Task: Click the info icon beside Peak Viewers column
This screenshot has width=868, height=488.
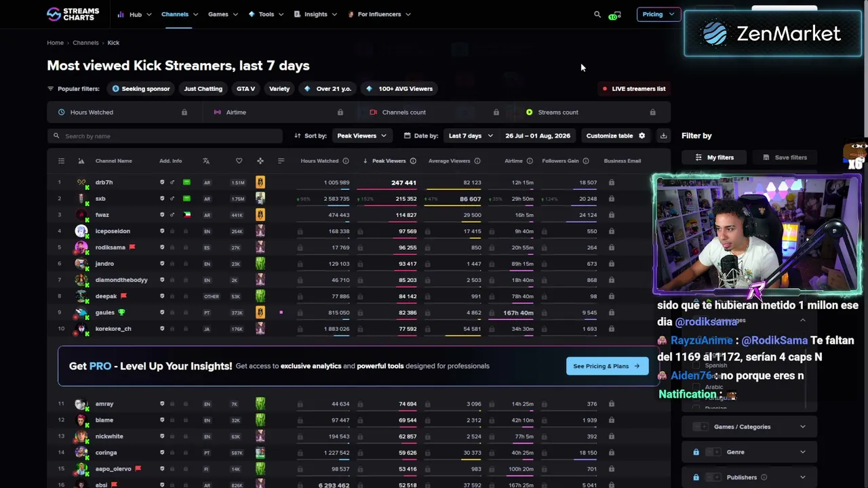Action: 413,161
